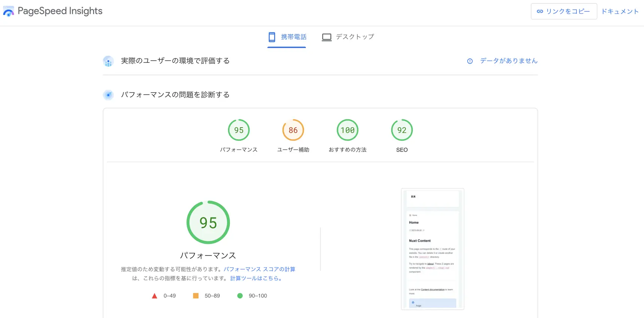Click the データがありません link

[x=508, y=61]
